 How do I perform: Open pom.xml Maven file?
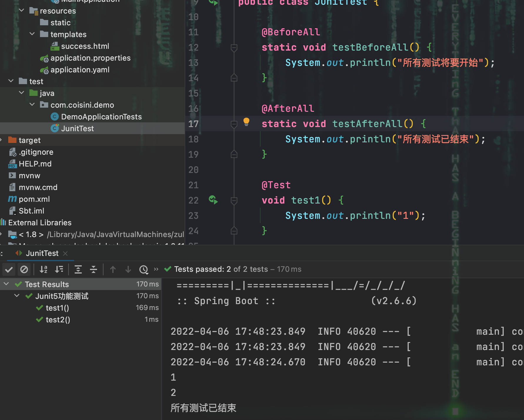(x=34, y=199)
